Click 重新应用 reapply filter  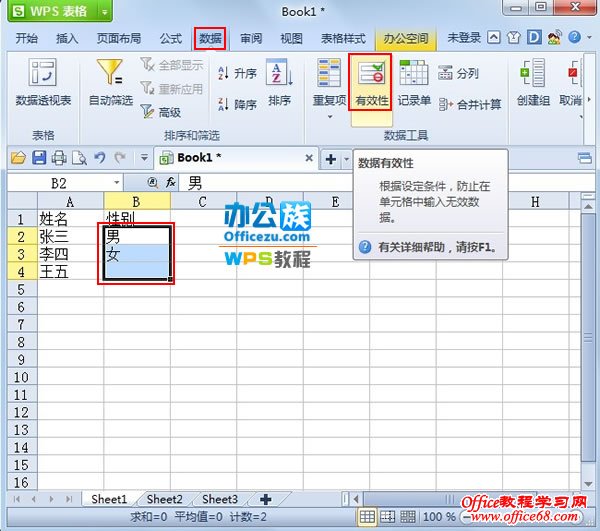coord(171,89)
